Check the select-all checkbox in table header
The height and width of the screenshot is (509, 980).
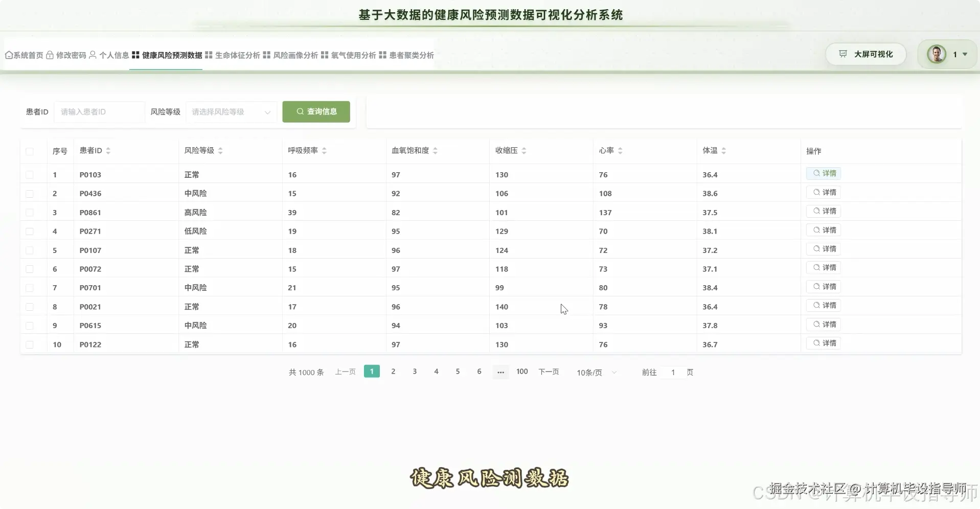[x=30, y=151]
